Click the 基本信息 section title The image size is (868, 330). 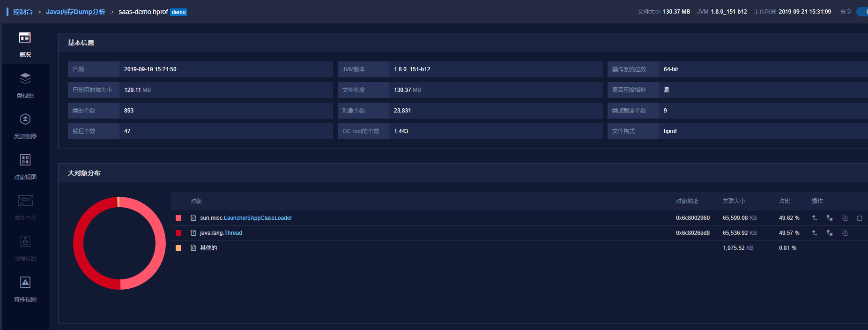pyautogui.click(x=81, y=43)
